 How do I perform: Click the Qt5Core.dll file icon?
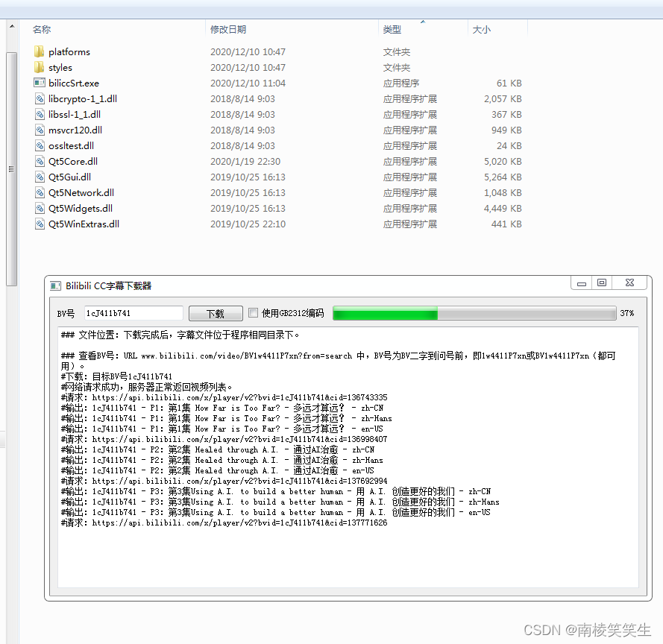pos(40,161)
